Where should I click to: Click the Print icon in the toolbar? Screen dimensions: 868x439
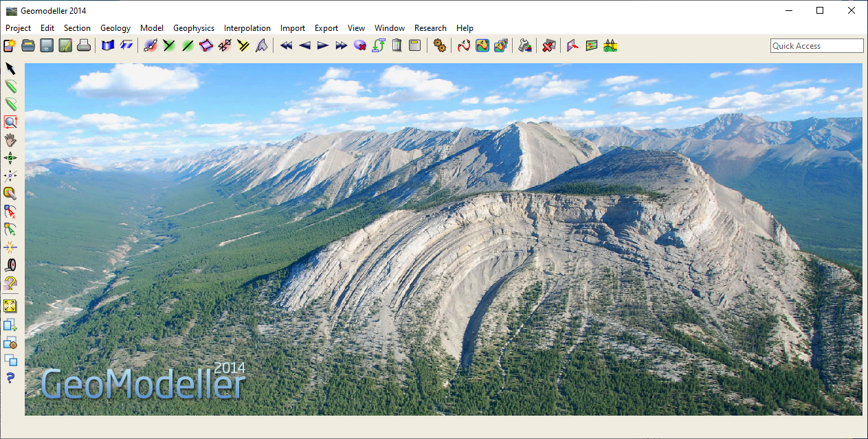(84, 46)
